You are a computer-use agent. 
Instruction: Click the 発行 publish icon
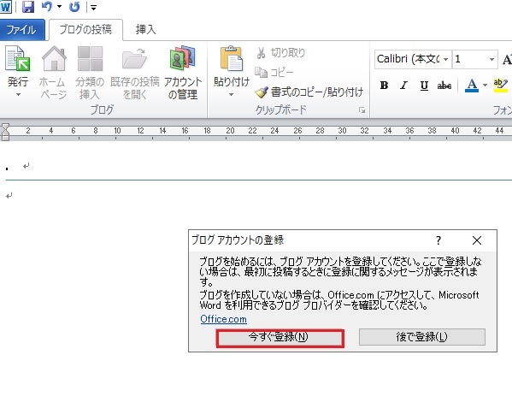click(18, 59)
